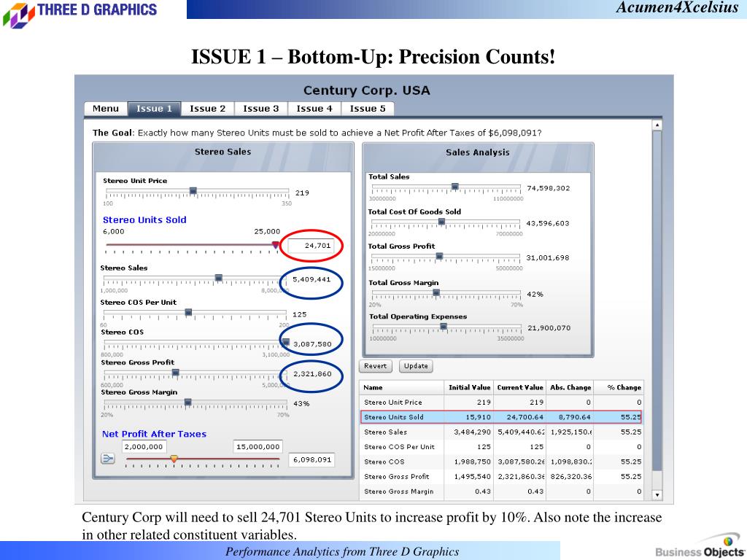Switch to the Issue 5 tab
747x560 pixels.
[368, 109]
